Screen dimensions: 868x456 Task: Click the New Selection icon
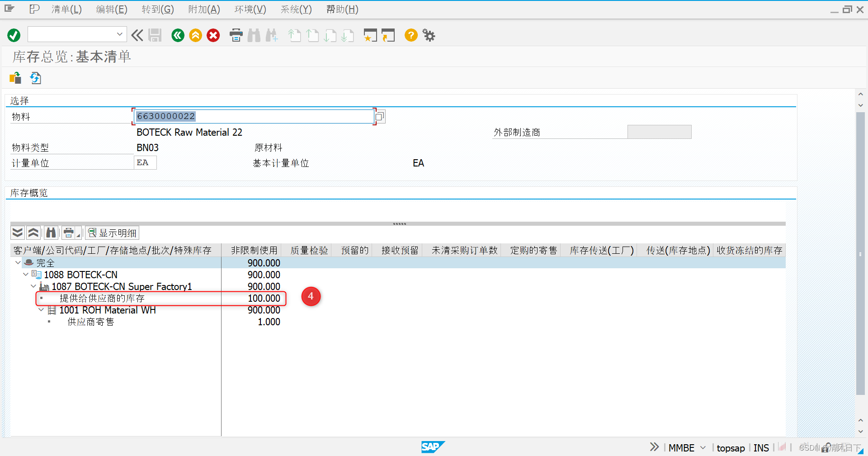[15, 78]
